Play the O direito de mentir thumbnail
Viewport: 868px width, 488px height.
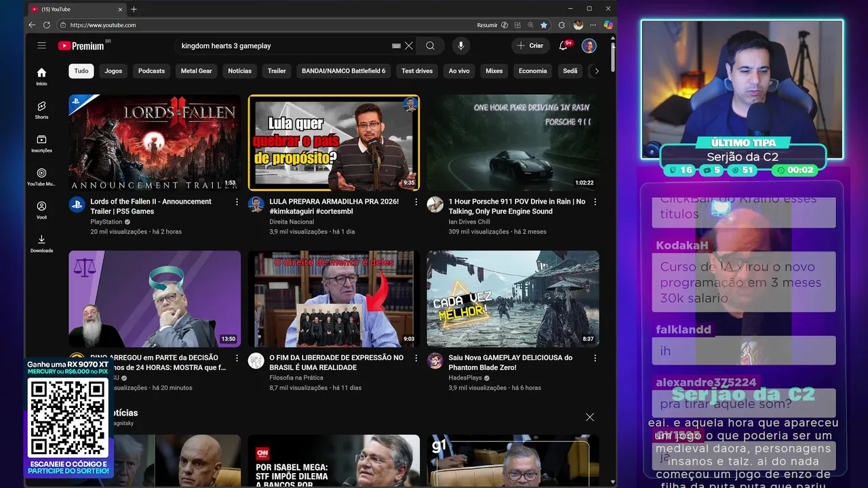[x=334, y=299]
